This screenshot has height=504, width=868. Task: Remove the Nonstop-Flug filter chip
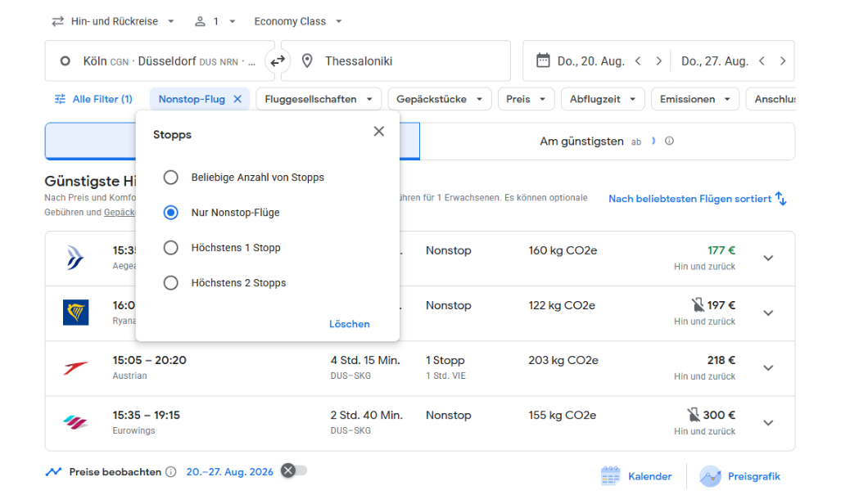point(237,99)
